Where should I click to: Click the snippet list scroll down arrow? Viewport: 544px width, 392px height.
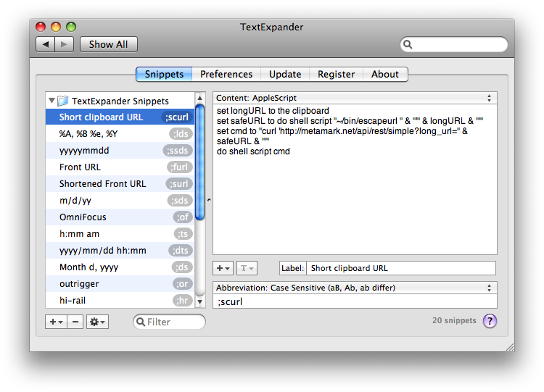[200, 301]
